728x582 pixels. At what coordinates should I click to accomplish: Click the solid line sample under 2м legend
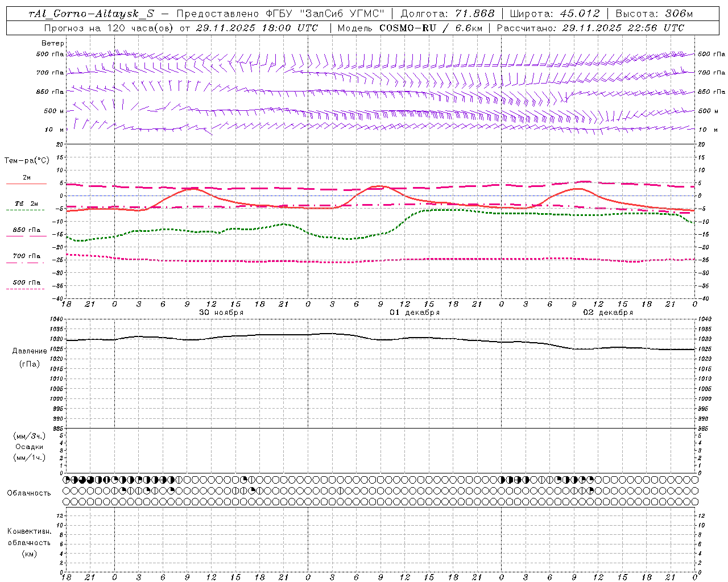coord(26,184)
